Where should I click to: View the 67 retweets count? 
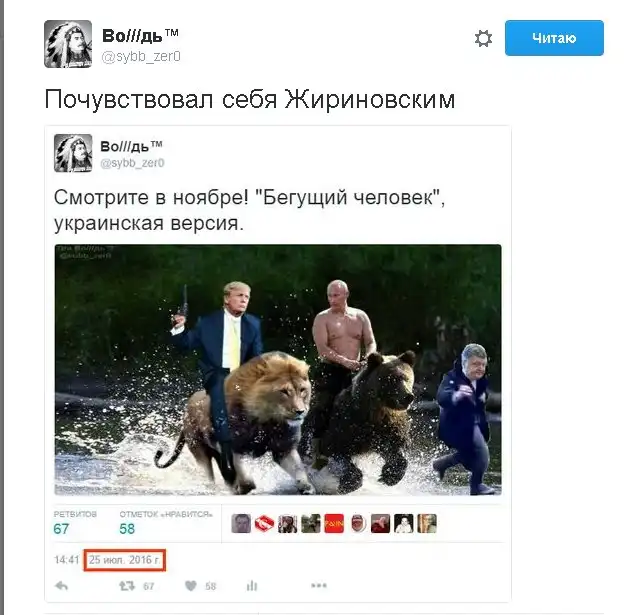click(61, 529)
